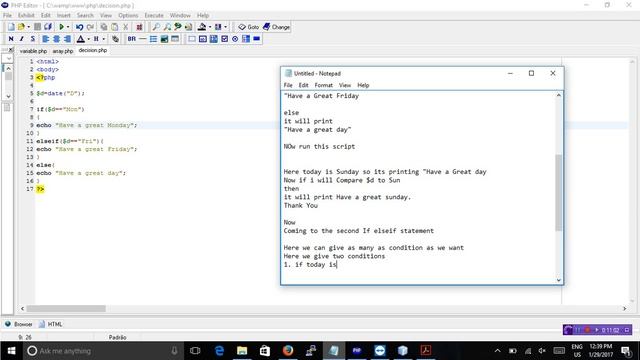Click the cut X icon in the toolbar
The width and height of the screenshot is (640, 360).
(126, 27)
